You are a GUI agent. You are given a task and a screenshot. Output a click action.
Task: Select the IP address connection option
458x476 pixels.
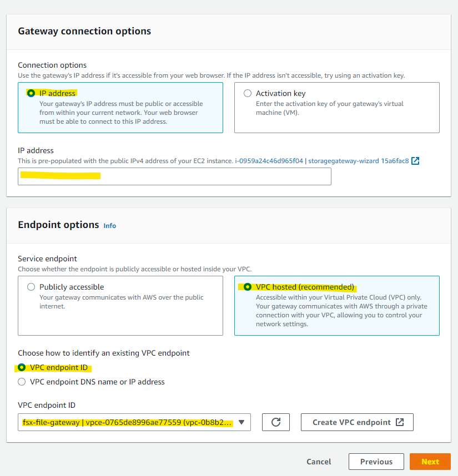point(32,93)
